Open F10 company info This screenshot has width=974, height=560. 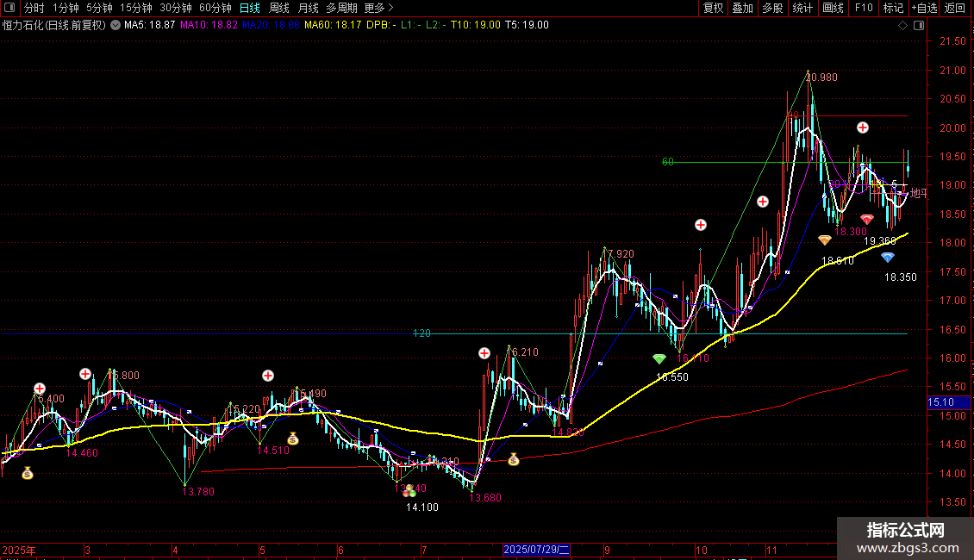[x=864, y=8]
